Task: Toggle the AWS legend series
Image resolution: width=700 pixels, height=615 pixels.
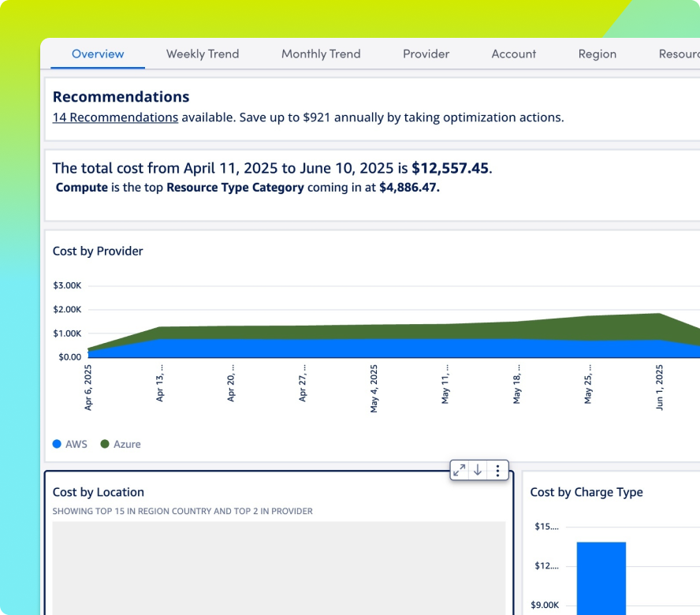Action: pos(69,444)
